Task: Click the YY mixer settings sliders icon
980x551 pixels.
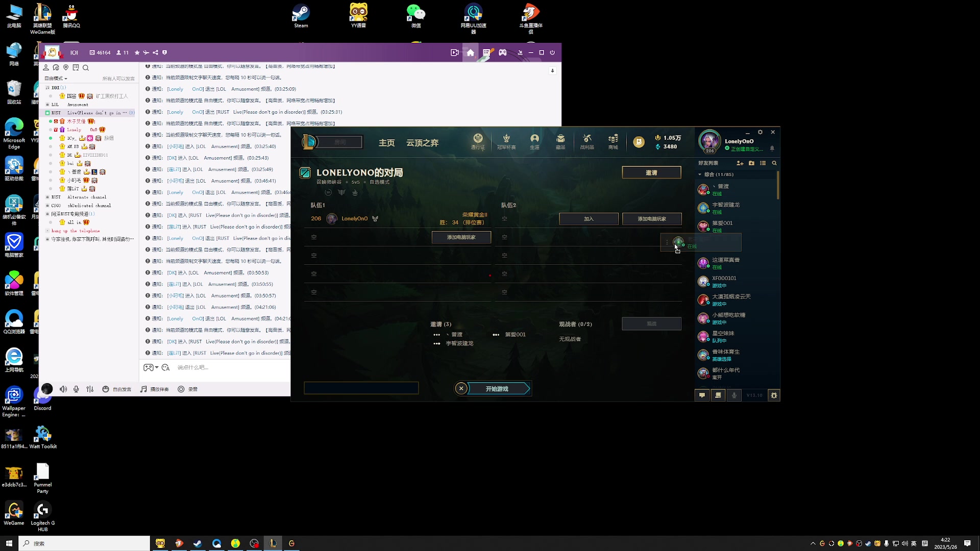Action: (x=90, y=389)
